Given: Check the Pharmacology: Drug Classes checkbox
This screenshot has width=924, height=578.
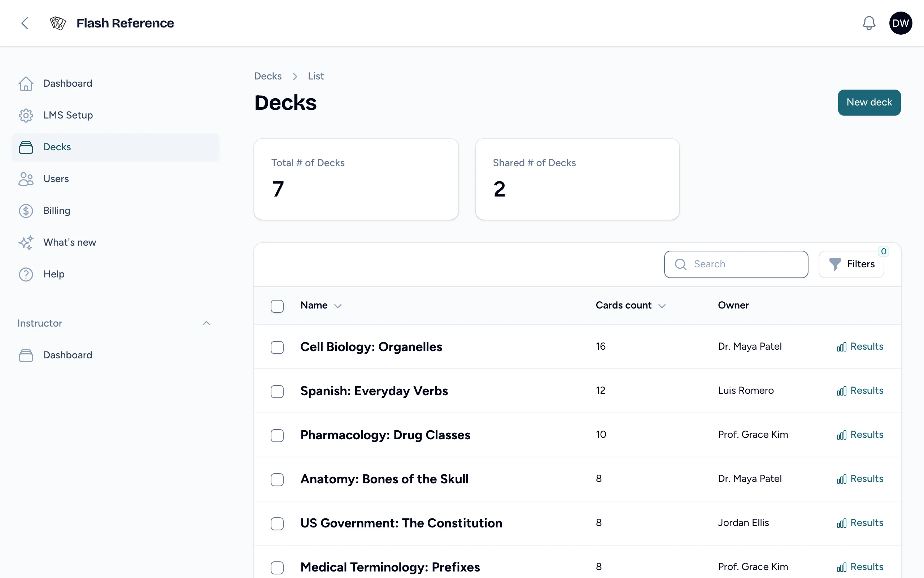Looking at the screenshot, I should [x=277, y=435].
